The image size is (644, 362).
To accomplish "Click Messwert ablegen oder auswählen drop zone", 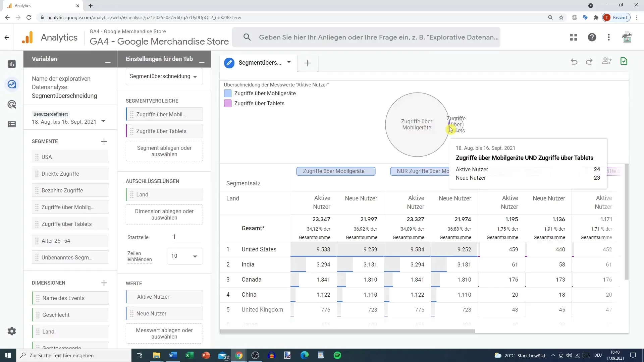I will [164, 334].
